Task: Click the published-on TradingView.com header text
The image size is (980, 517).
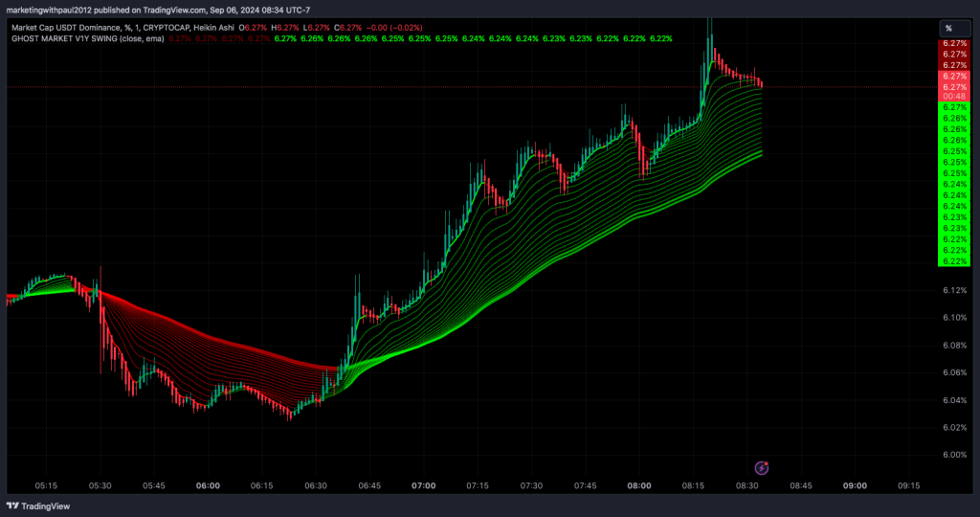Action: 158,10
